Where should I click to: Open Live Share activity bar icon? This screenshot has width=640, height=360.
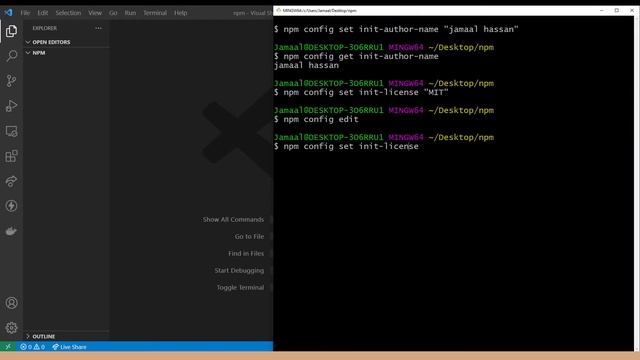(x=11, y=181)
